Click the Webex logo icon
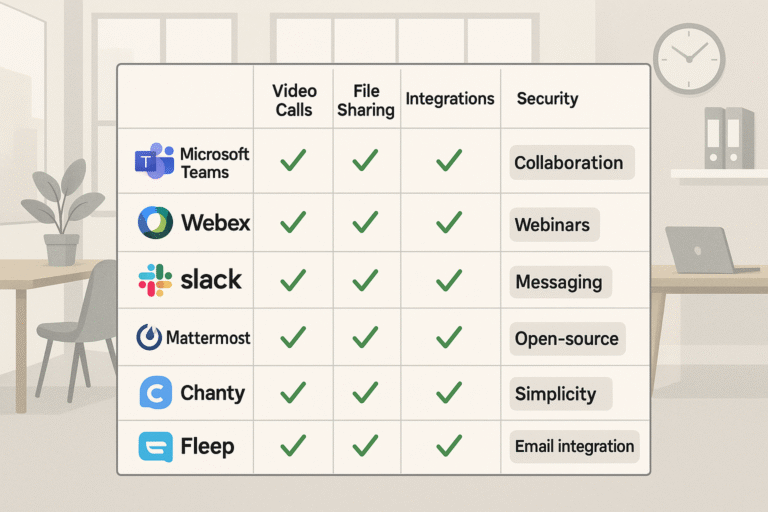The image size is (768, 512). click(x=155, y=222)
